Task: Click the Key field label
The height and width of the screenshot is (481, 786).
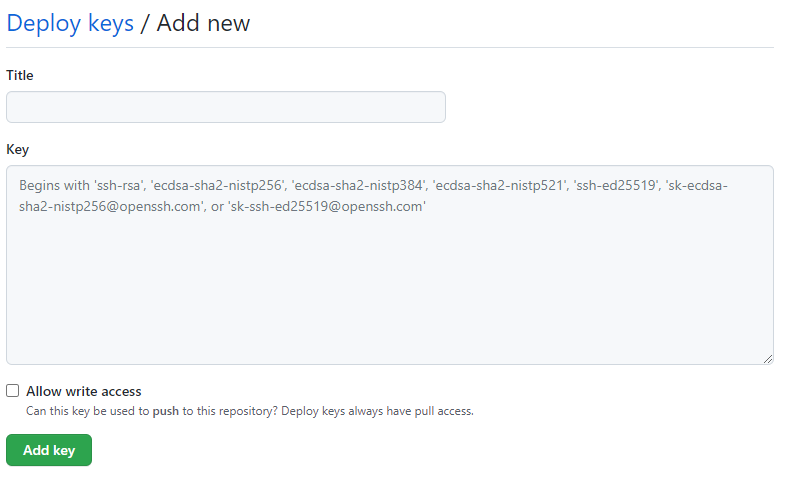Action: 18,149
